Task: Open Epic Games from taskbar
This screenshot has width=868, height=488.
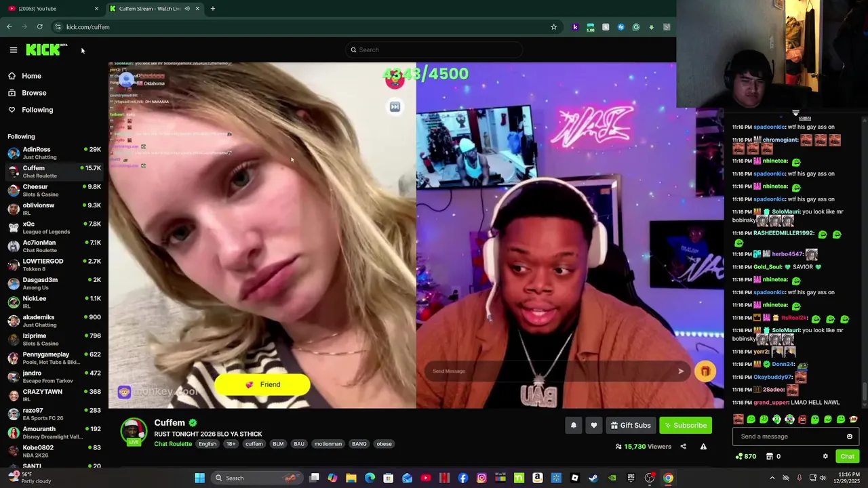Action: tap(631, 478)
